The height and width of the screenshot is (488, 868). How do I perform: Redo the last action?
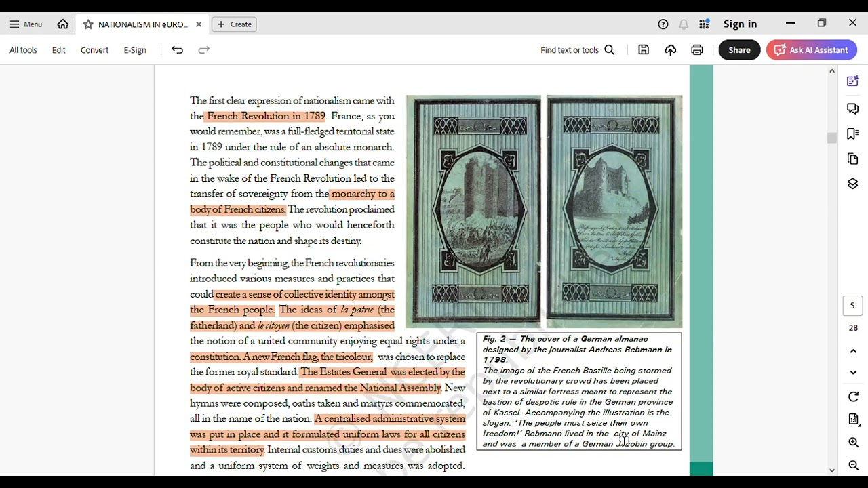coord(204,50)
